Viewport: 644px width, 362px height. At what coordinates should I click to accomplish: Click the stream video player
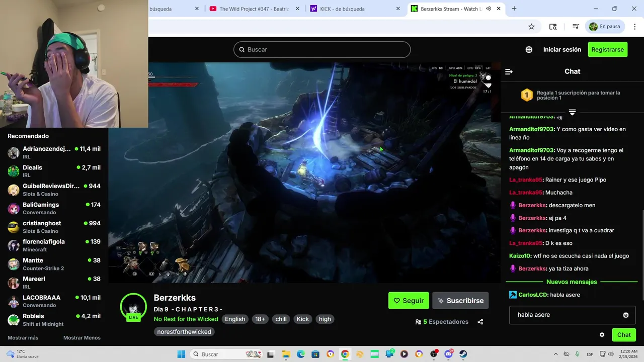[304, 172]
